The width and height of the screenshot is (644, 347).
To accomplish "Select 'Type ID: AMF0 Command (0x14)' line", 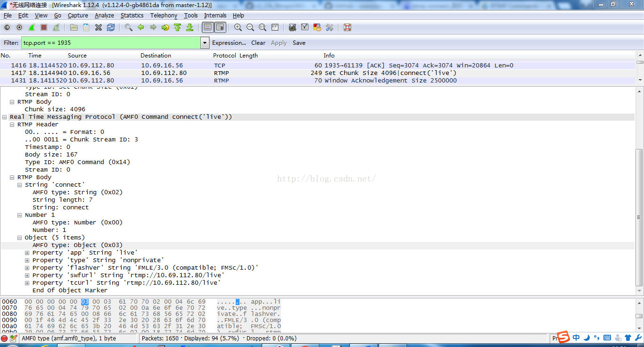I will pos(77,162).
